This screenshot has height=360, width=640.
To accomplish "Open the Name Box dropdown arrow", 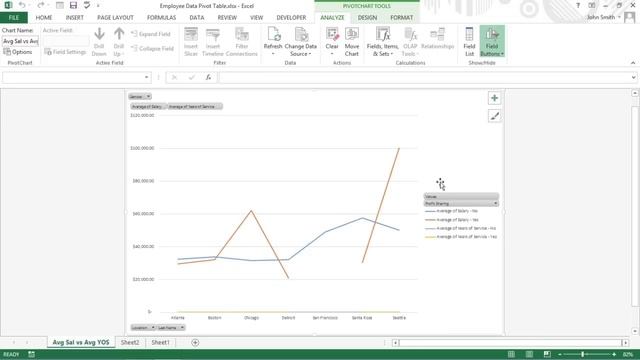I will click(x=146, y=78).
